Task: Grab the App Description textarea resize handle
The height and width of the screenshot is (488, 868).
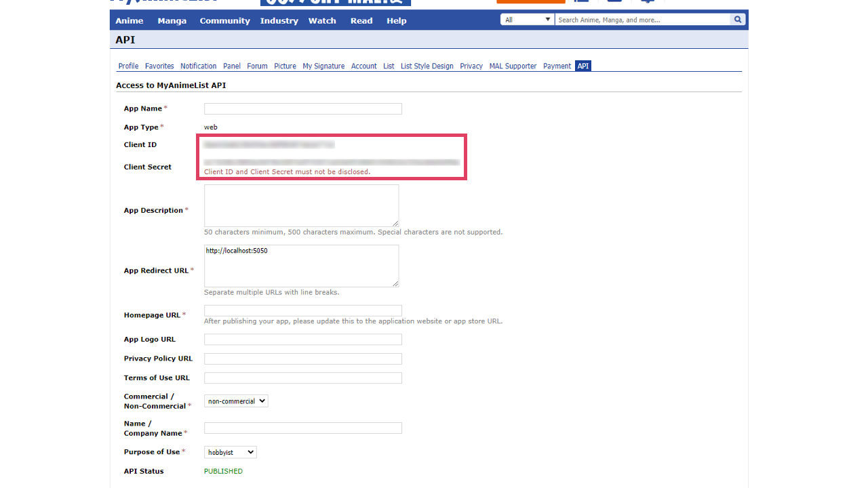Action: coord(395,223)
